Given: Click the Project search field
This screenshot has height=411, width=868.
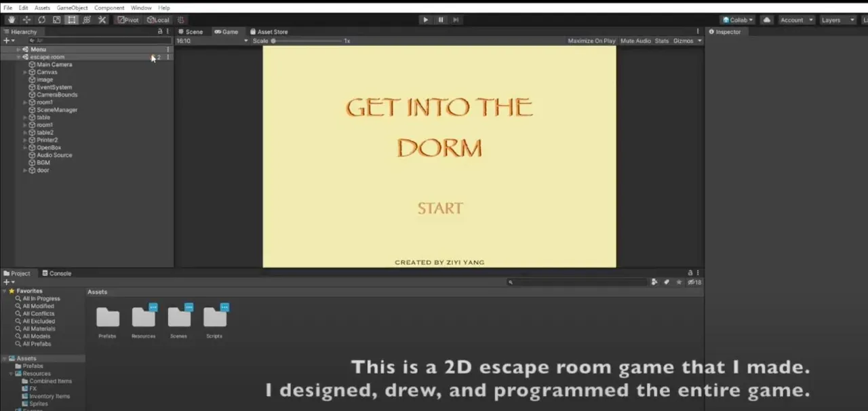Looking at the screenshot, I should pos(576,282).
